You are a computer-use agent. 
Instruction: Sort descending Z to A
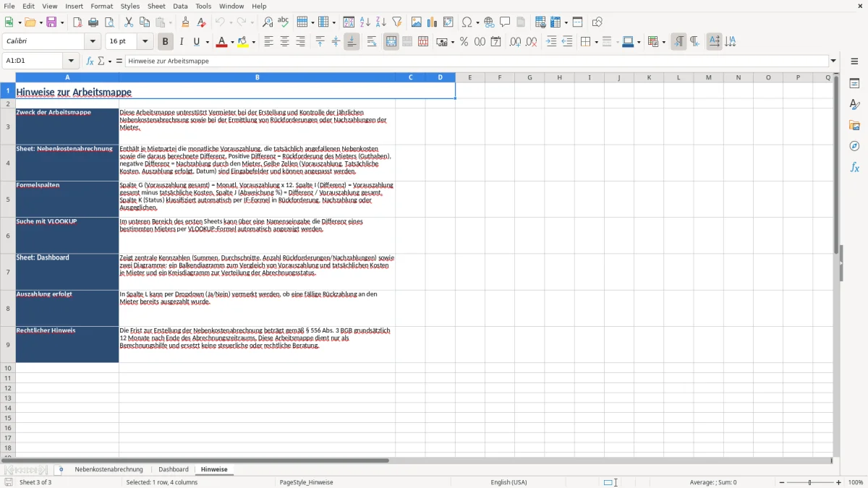[381, 22]
